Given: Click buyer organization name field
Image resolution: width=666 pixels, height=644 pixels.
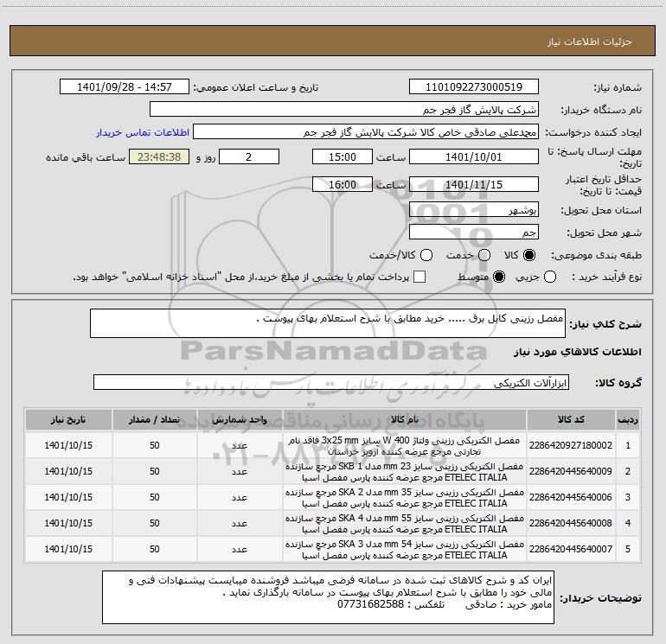Looking at the screenshot, I should pyautogui.click(x=344, y=110).
